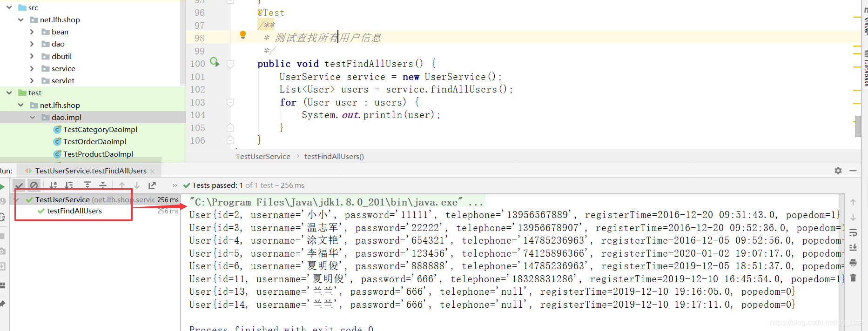Close the TestUserService.testFindAllUsers run tab
The image size is (868, 331).
pyautogui.click(x=153, y=171)
